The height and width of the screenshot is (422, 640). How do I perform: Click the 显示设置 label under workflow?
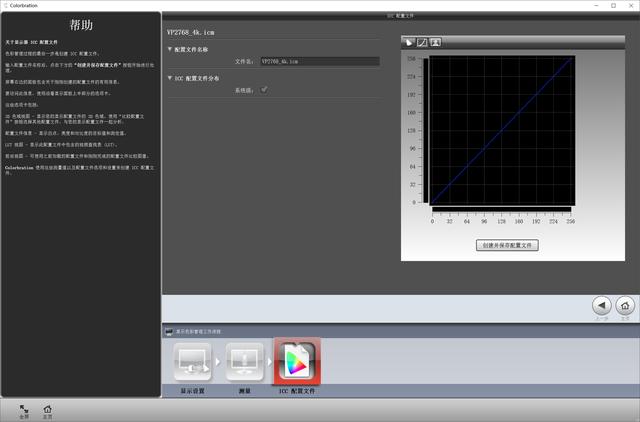(192, 391)
